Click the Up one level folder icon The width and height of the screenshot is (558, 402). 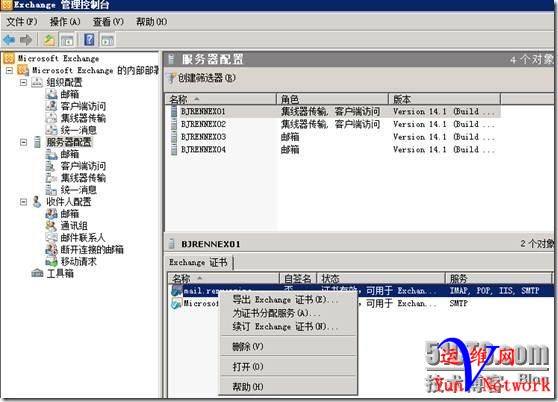point(49,40)
